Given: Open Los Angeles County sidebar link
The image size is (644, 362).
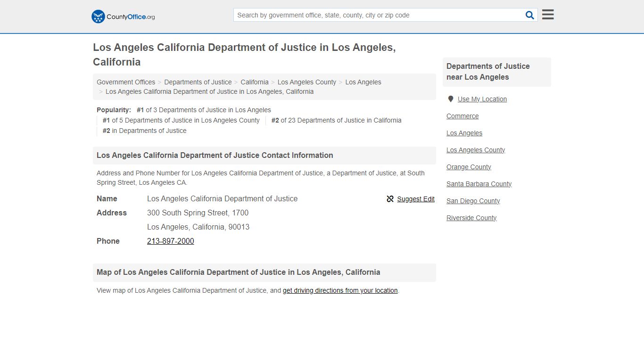Looking at the screenshot, I should tap(476, 150).
